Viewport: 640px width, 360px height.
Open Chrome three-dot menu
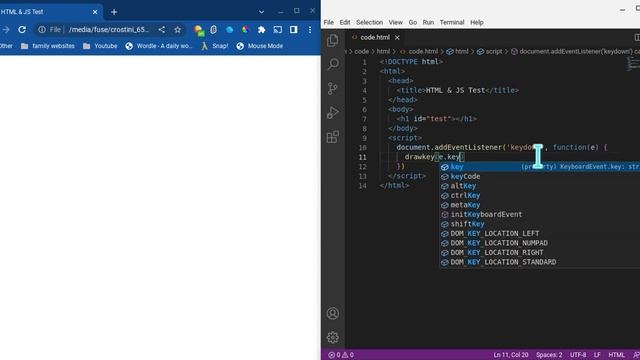tap(310, 29)
